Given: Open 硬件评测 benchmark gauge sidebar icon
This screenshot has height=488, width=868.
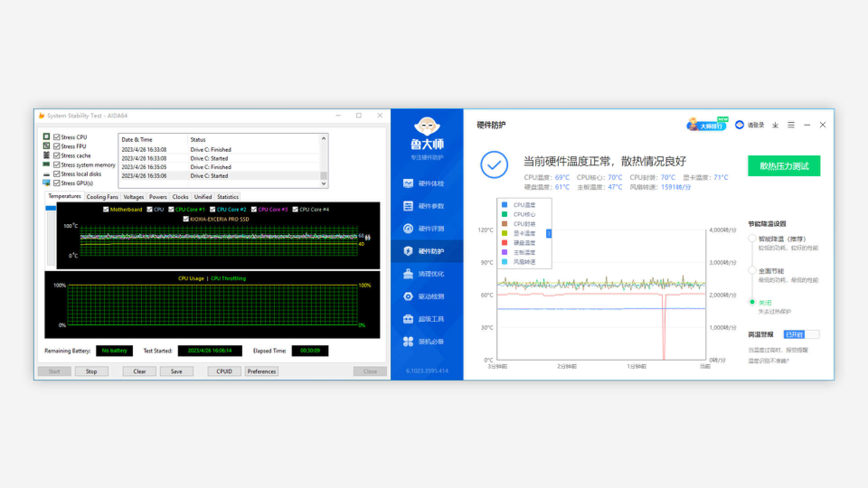Looking at the screenshot, I should click(408, 229).
